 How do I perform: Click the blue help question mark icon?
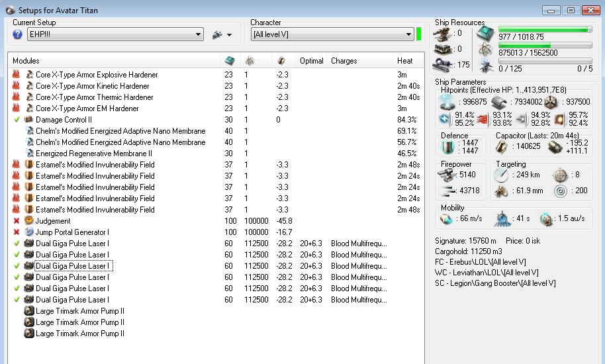coord(18,34)
